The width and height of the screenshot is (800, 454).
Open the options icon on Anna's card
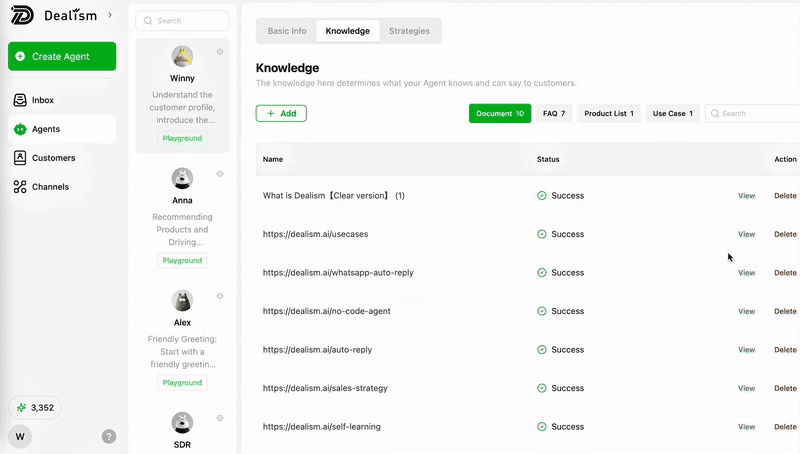(x=220, y=174)
